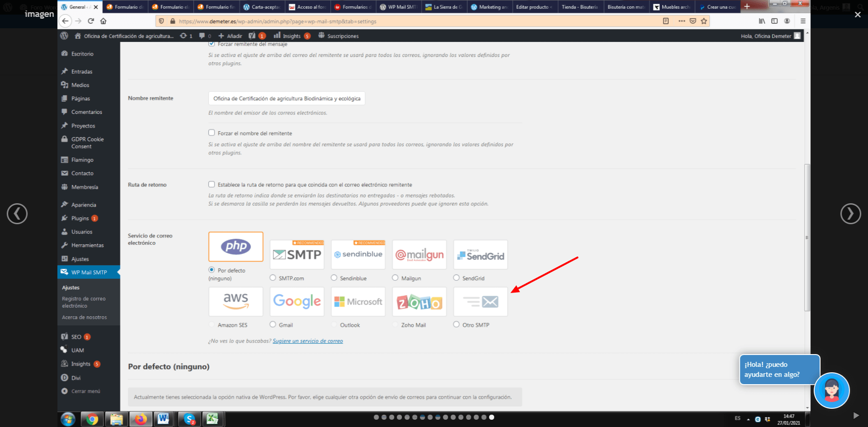Image resolution: width=868 pixels, height=427 pixels.
Task: Open the chat assistant avatar bubble
Action: point(832,391)
